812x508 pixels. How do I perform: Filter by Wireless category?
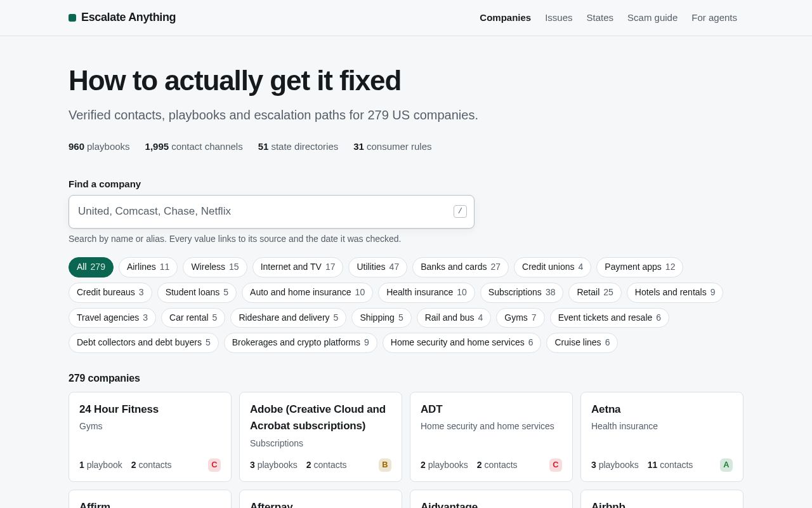click(215, 267)
